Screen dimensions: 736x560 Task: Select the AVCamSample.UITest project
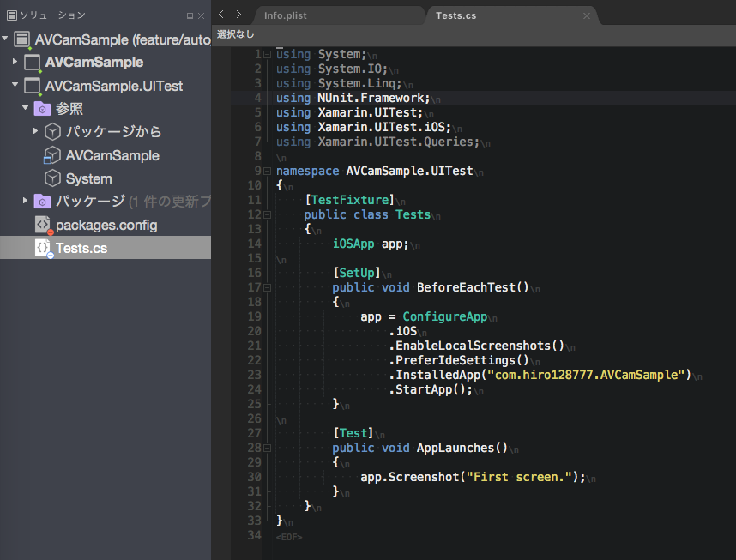106,86
